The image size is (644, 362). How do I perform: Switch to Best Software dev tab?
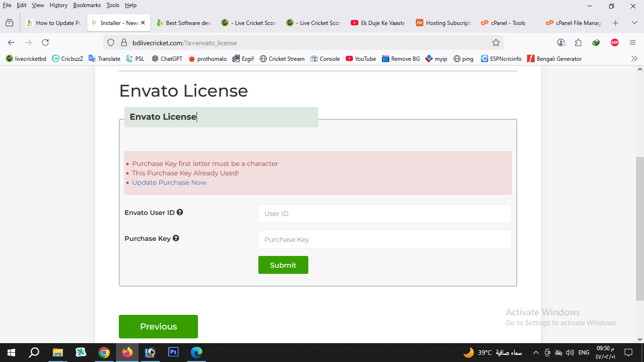pos(184,23)
